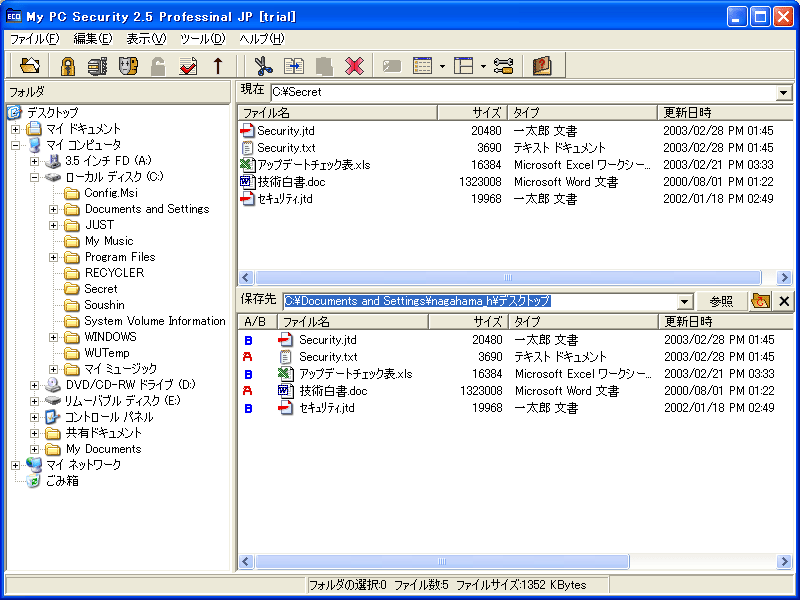
Task: Select the コントロール パネル tree item
Action: (x=109, y=417)
